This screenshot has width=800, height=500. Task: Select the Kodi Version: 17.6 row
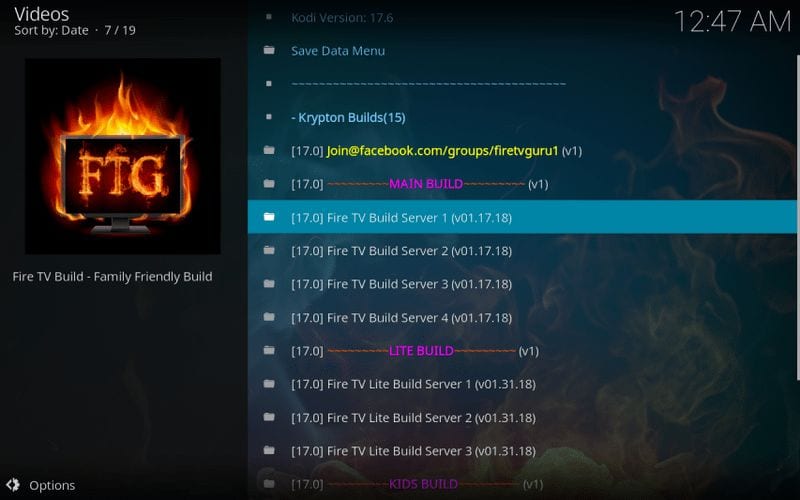pos(522,17)
